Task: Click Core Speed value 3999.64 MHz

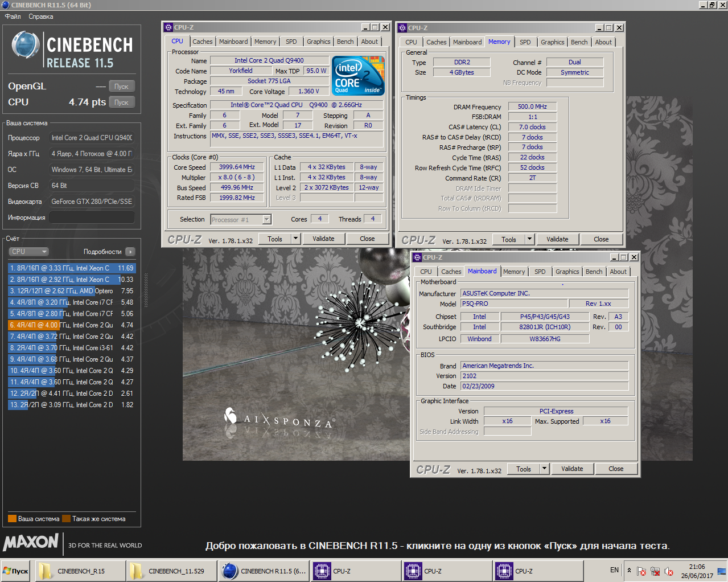Action: click(237, 167)
